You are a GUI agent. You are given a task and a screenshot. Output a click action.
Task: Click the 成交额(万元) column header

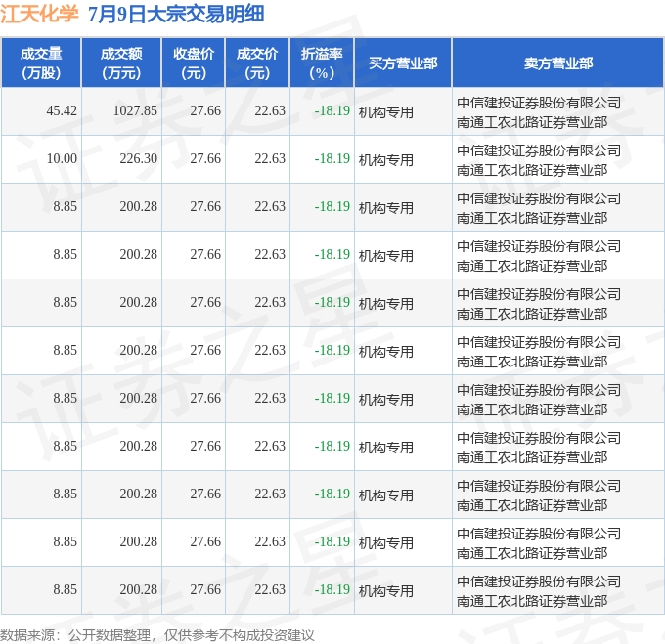pos(121,64)
